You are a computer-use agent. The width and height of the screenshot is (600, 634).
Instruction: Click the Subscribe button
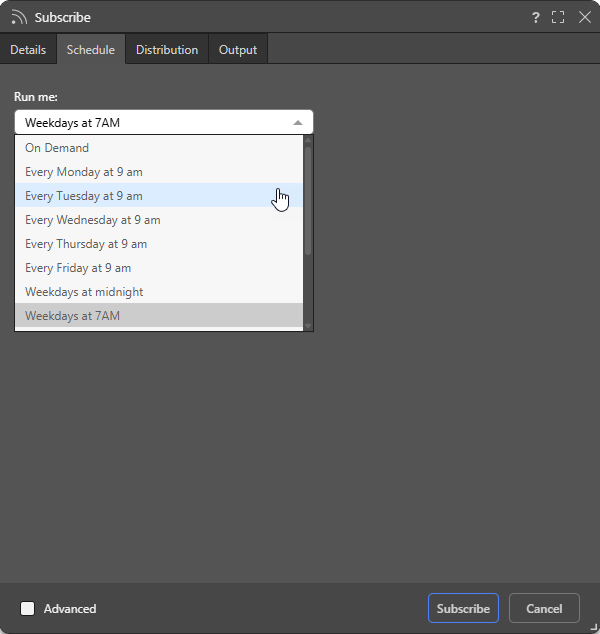coord(463,608)
